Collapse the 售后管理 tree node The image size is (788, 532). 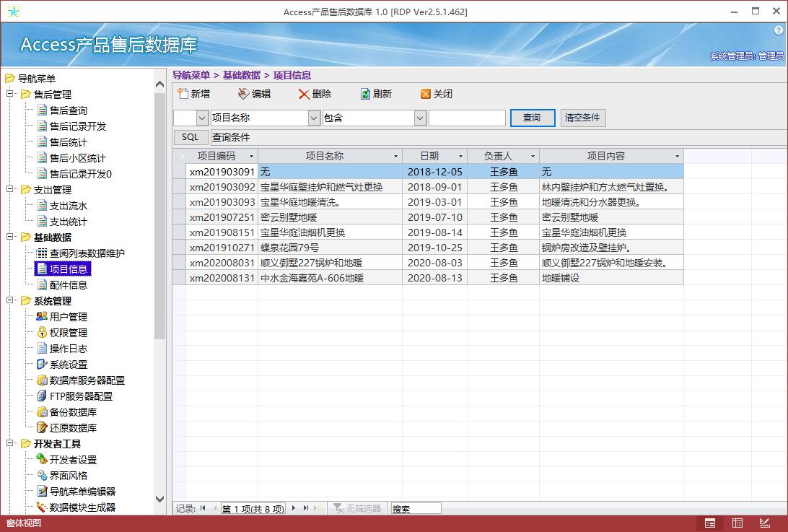pyautogui.click(x=9, y=94)
